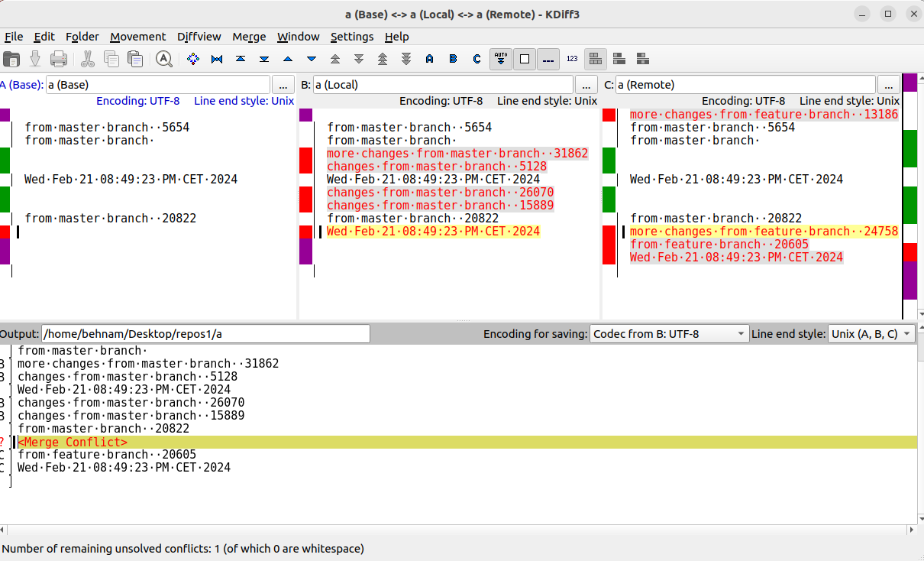Click the Search text magnifier icon
Screen dimensions: 924x561
[163, 59]
